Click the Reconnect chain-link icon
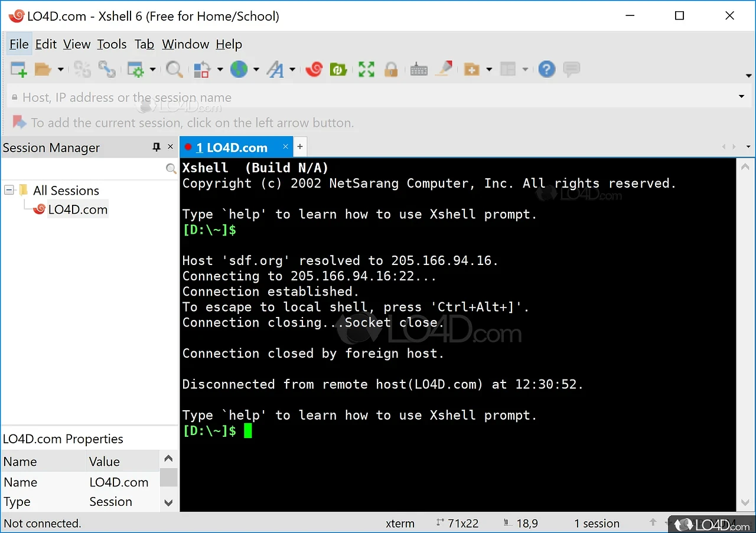The height and width of the screenshot is (533, 756). [x=107, y=70]
